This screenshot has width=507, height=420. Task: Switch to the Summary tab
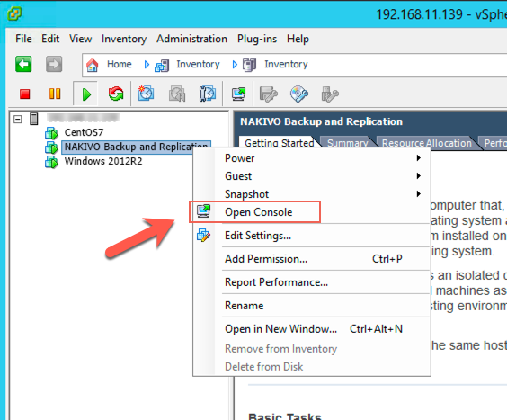point(348,143)
